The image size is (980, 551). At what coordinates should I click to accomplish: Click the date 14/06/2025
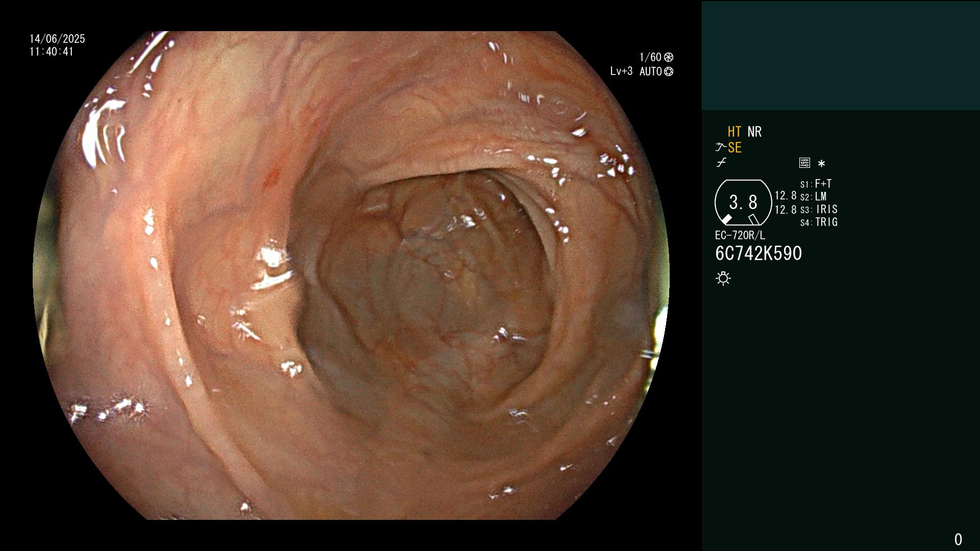[x=57, y=39]
